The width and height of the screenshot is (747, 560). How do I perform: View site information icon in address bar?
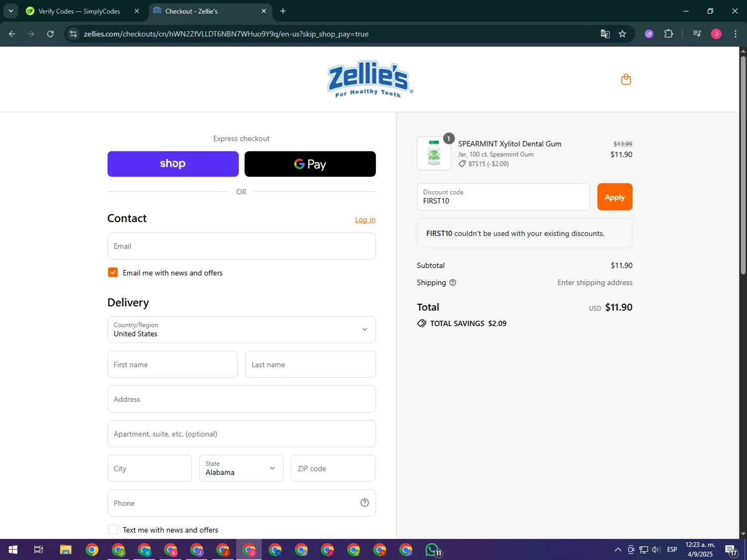point(73,34)
